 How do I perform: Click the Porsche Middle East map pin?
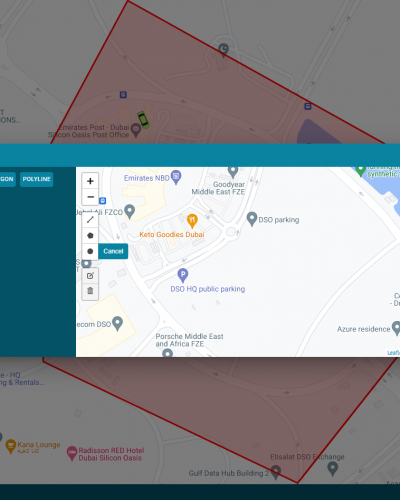(x=167, y=353)
